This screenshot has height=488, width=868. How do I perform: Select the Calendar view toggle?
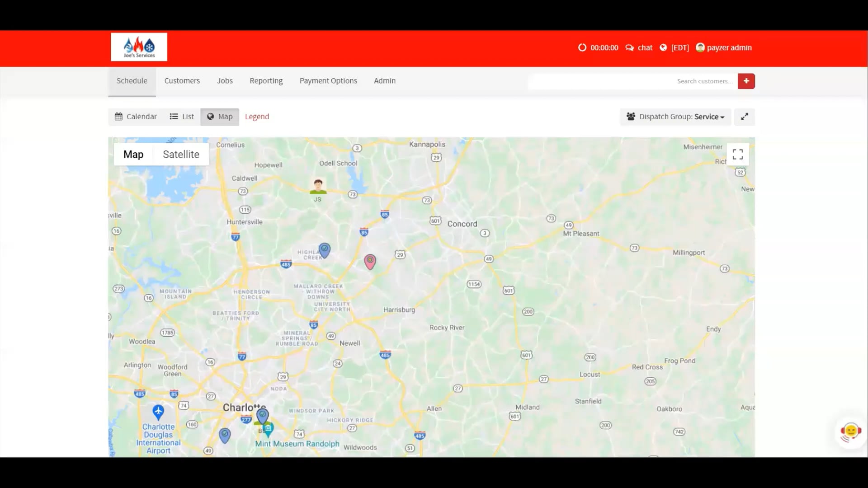135,117
